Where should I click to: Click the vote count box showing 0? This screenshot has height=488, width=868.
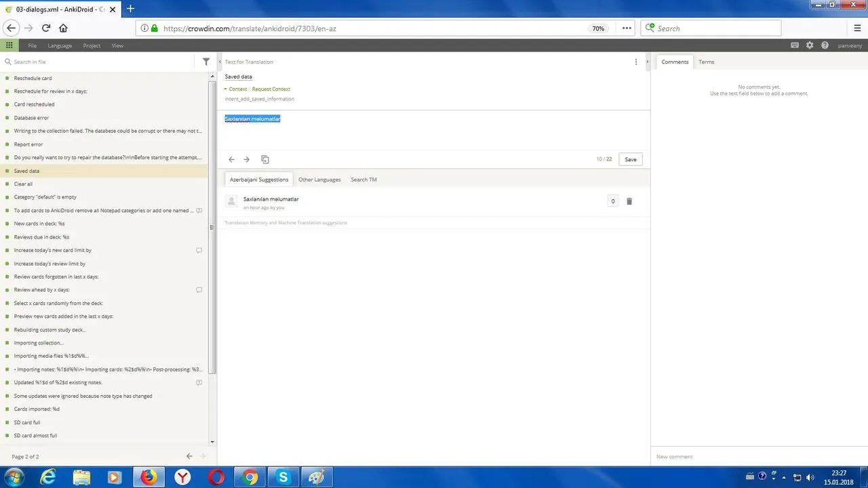613,201
